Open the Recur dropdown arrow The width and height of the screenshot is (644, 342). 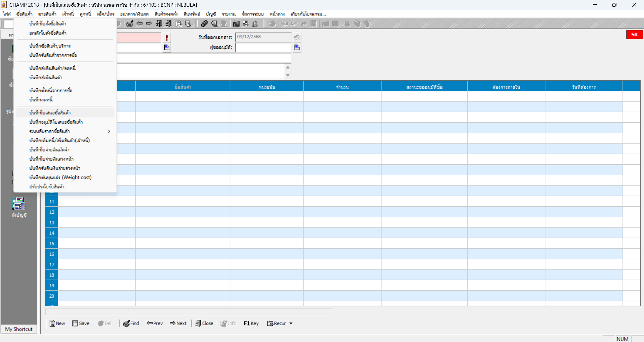point(291,323)
